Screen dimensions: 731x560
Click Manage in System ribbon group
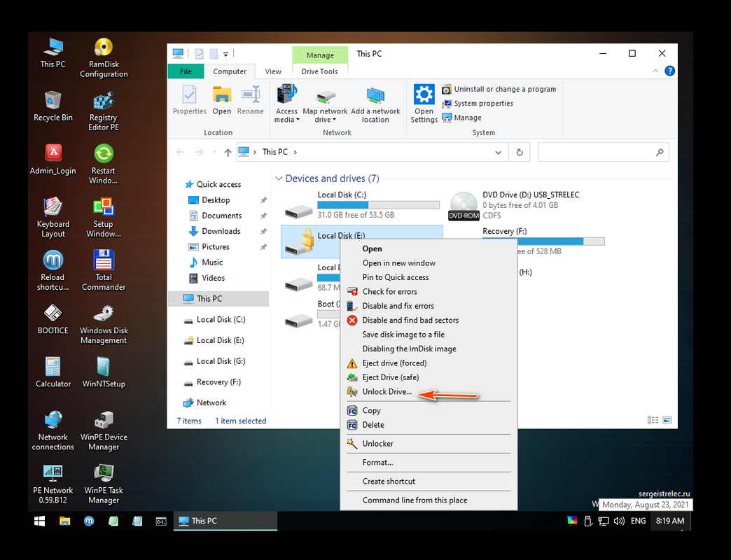point(461,118)
